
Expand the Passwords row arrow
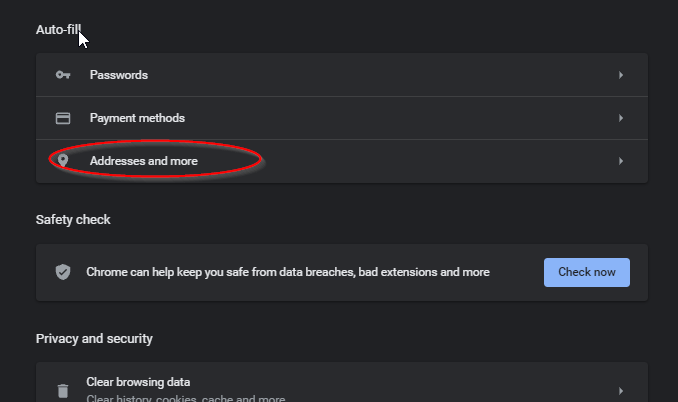click(x=621, y=75)
